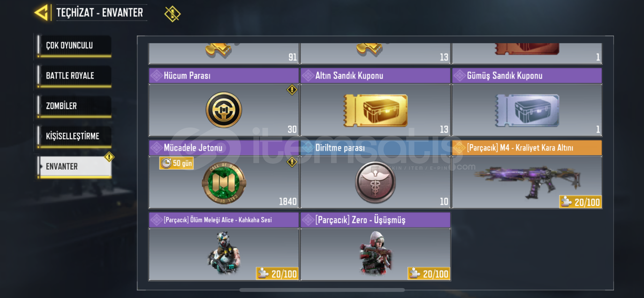The image size is (644, 298).
Task: Open the Çok Oyunculu tab
Action: pos(74,46)
